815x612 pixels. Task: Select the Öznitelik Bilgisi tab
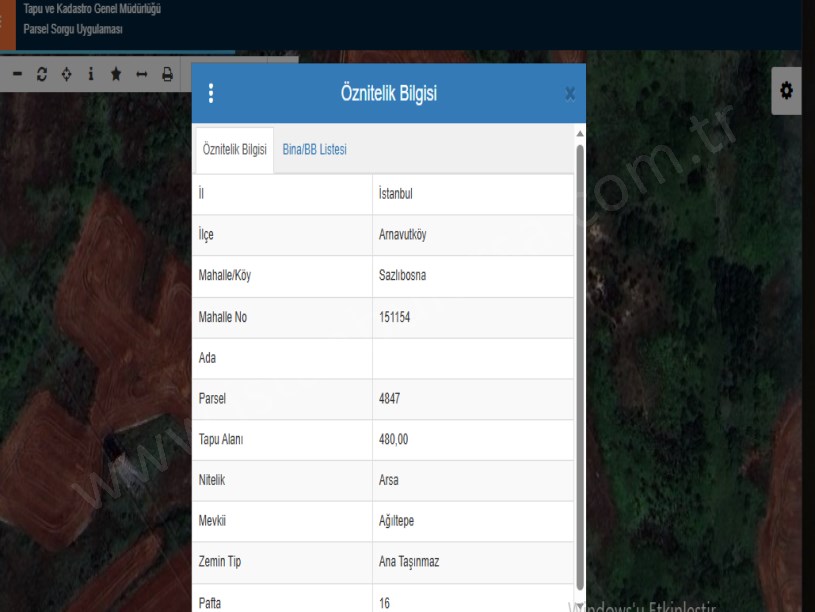(234, 149)
